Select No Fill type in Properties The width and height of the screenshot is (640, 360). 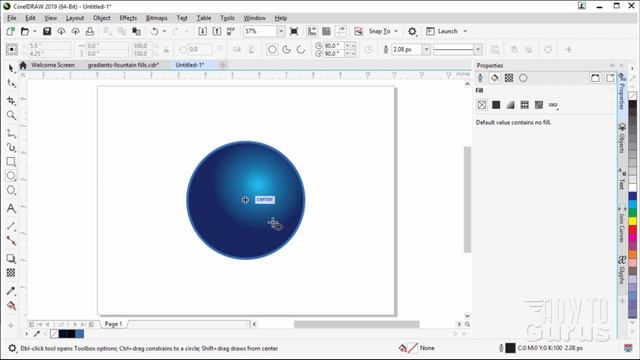pyautogui.click(x=482, y=105)
